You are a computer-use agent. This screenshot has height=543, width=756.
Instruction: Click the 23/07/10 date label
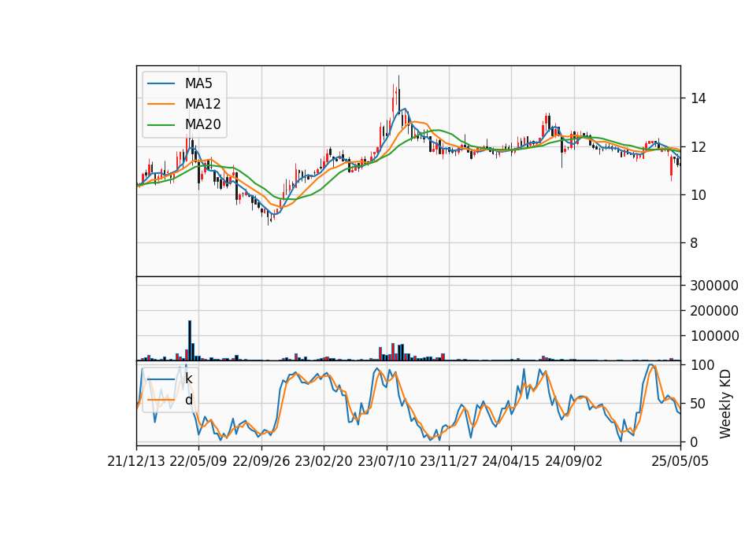pos(386,461)
